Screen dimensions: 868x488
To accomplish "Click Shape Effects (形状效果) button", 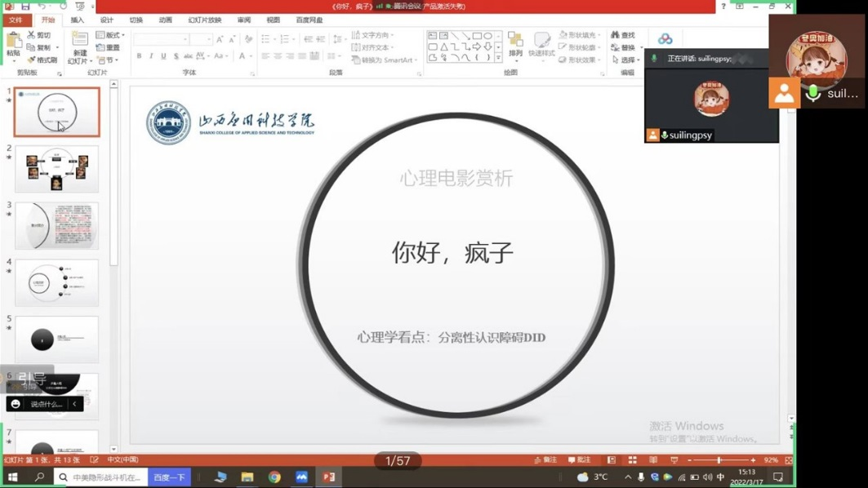I will pos(580,60).
